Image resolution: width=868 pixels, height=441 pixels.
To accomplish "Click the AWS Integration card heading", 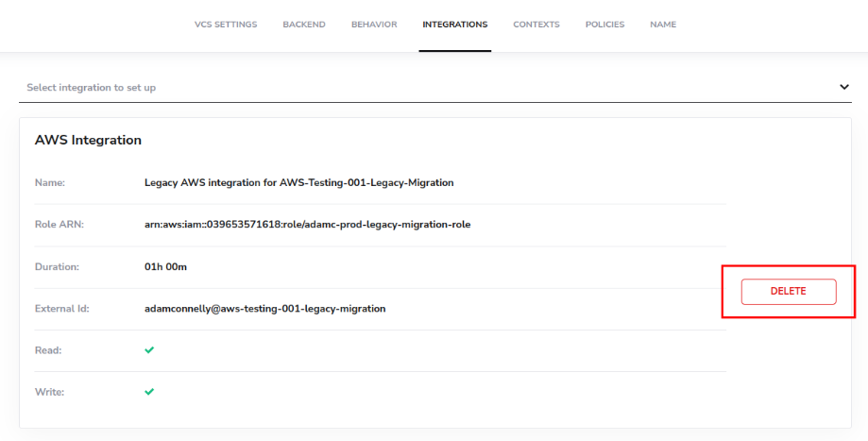I will [88, 141].
